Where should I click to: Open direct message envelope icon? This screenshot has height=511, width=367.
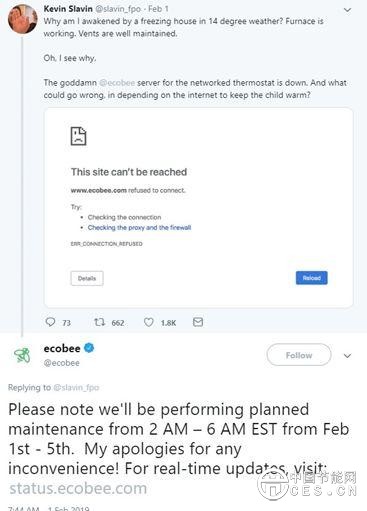pos(198,322)
